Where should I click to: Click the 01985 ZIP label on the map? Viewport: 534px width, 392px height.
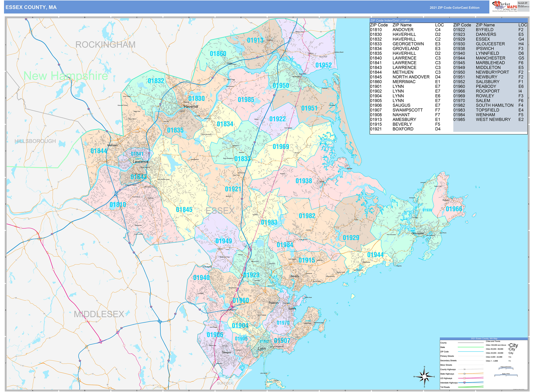pyautogui.click(x=246, y=100)
